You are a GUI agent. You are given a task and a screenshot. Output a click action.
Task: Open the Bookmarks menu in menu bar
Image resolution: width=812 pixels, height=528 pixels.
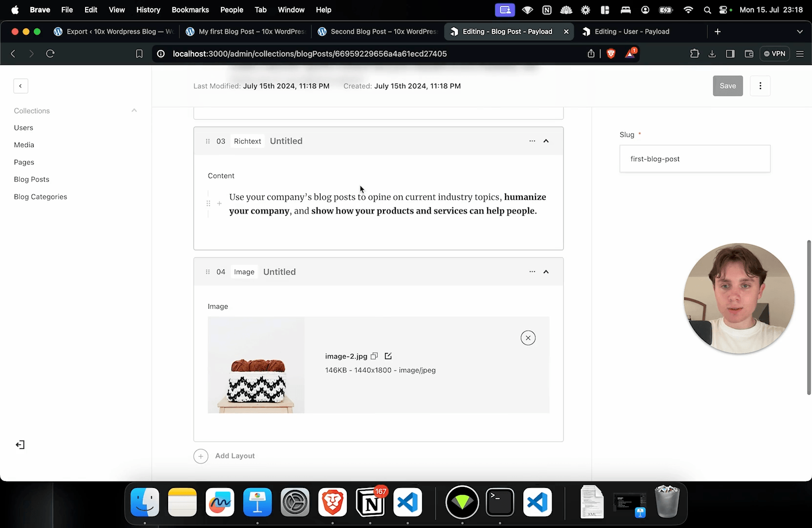pos(190,10)
